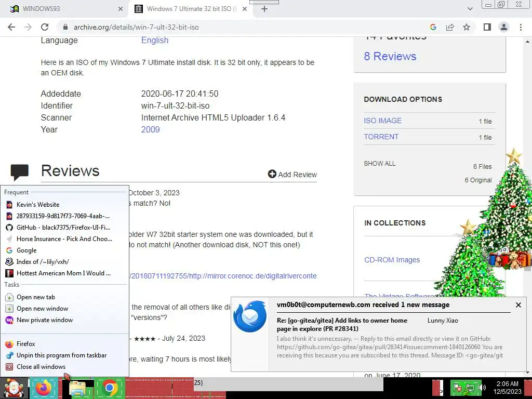Go back using the browser back arrow
532x399 pixels.
(x=11, y=27)
